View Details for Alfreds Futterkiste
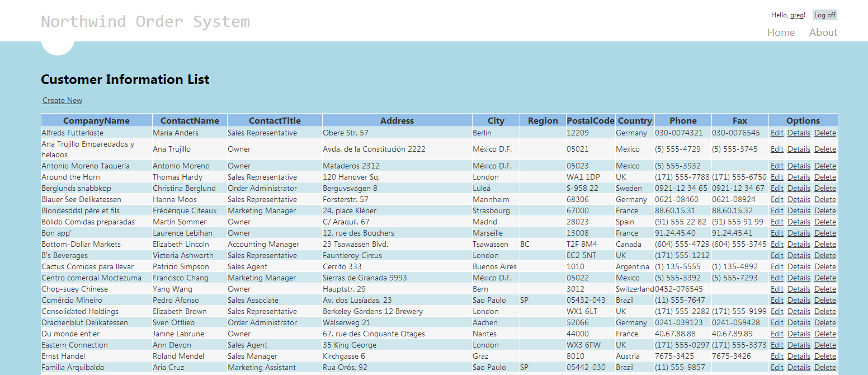This screenshot has height=375, width=868. 799,133
